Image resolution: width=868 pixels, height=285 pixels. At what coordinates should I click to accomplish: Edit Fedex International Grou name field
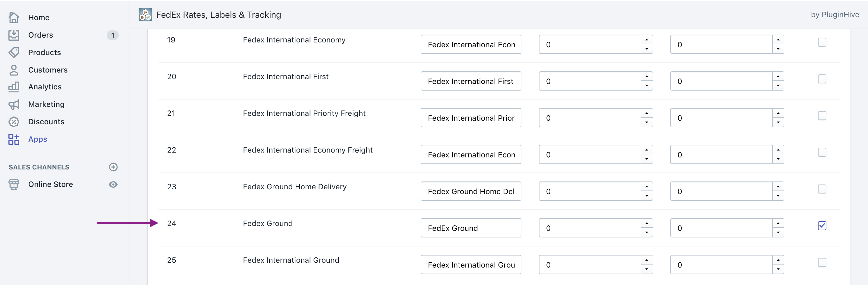click(471, 265)
